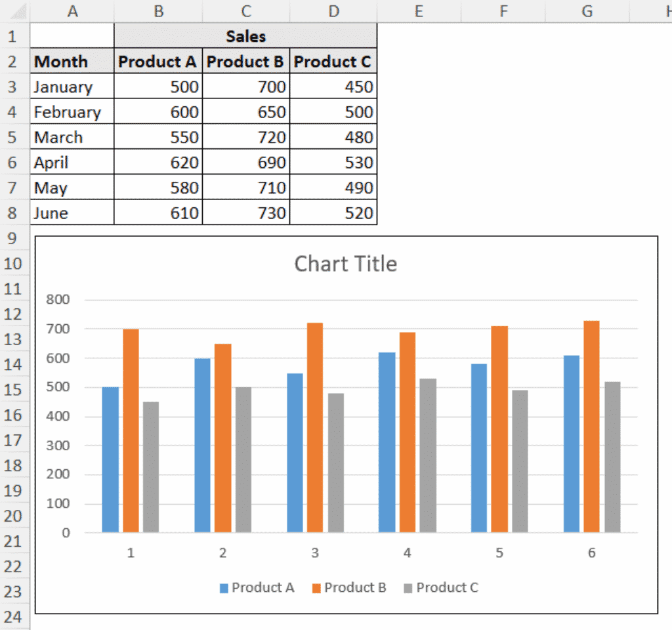Image resolution: width=672 pixels, height=630 pixels.
Task: Select the merged Sales header cell
Action: point(245,36)
